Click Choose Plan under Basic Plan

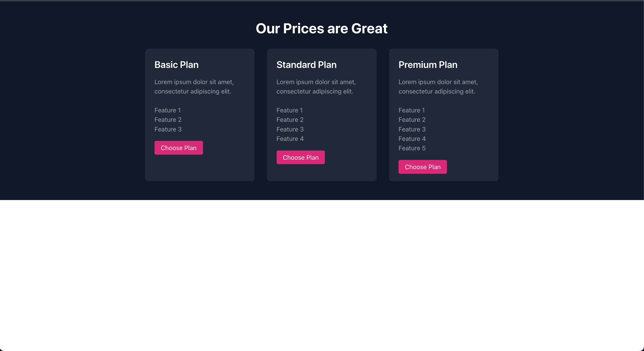[x=178, y=148]
